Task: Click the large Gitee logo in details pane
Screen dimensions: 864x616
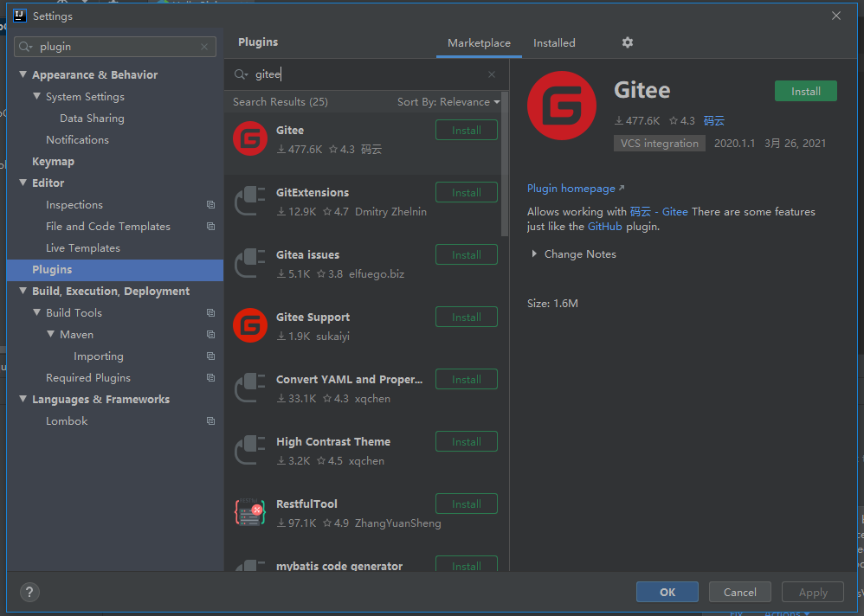Action: point(562,106)
